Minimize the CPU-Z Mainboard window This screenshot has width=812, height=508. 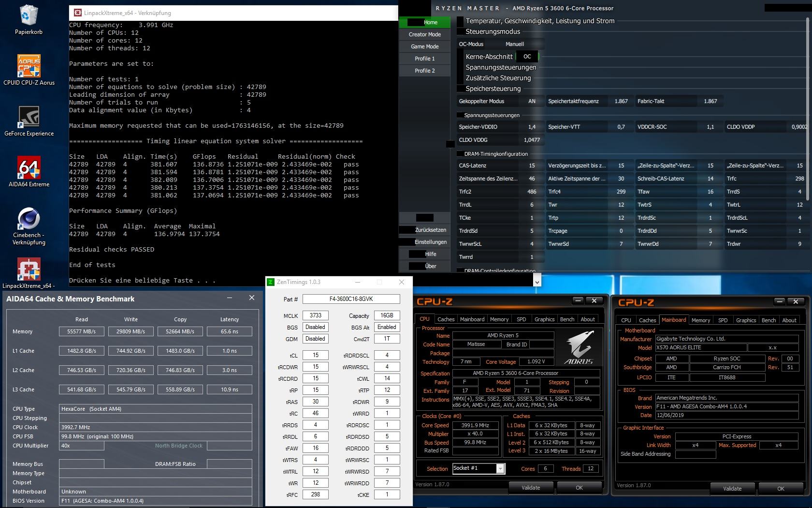pos(779,301)
